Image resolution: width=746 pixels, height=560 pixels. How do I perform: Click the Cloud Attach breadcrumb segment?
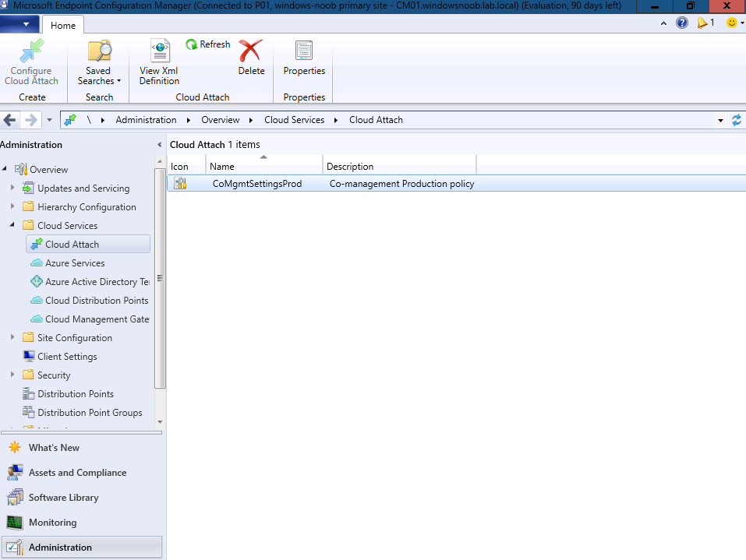(x=376, y=120)
